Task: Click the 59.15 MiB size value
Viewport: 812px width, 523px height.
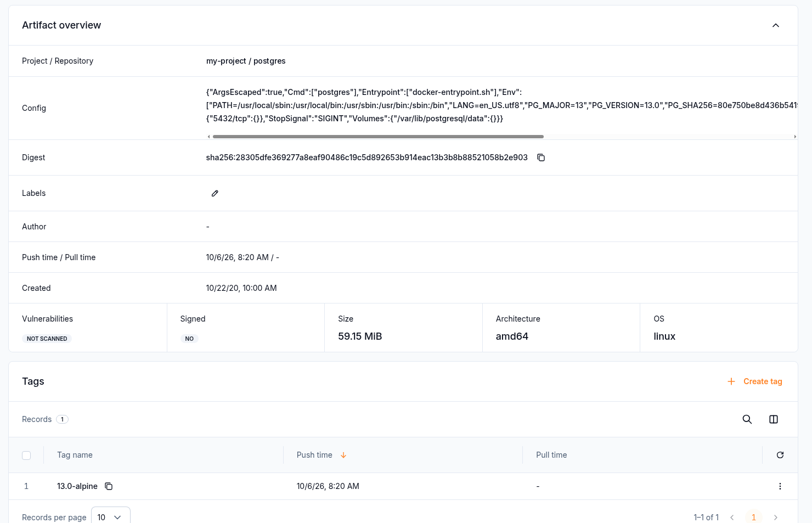Action: click(360, 336)
